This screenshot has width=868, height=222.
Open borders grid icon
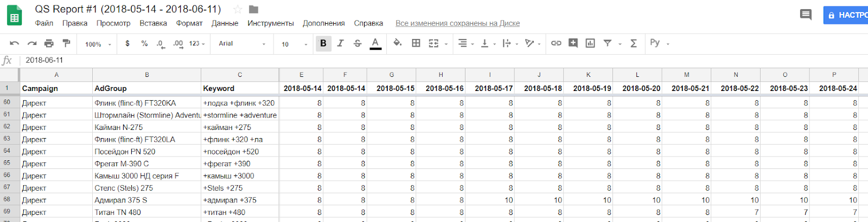[416, 43]
